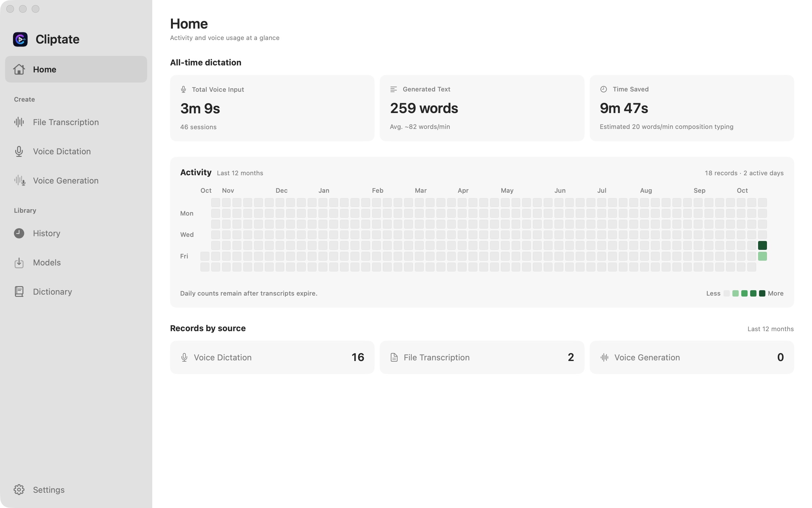Image resolution: width=812 pixels, height=508 pixels.
Task: Click the 'Avg. ~82 words/min' text
Action: pos(420,127)
